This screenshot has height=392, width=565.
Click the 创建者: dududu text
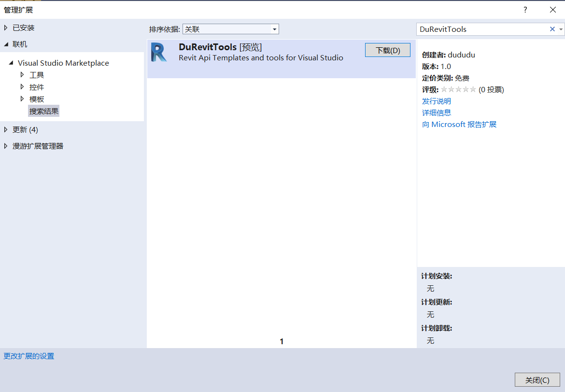pyautogui.click(x=449, y=55)
